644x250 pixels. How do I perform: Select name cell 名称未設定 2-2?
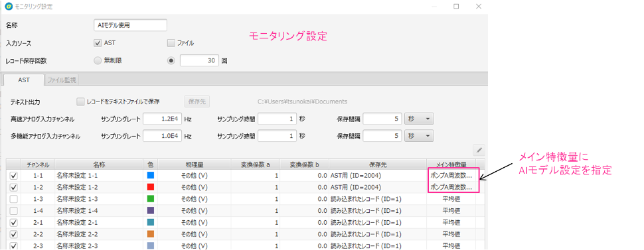tap(99, 234)
